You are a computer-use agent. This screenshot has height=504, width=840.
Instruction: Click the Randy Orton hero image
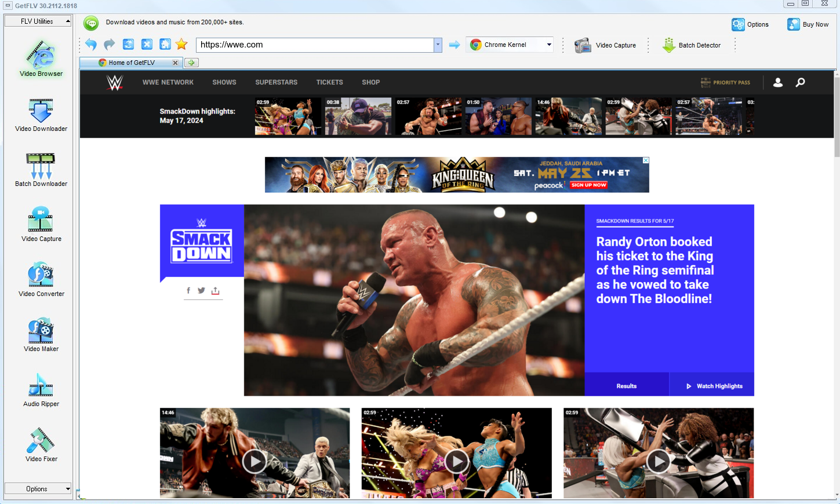[x=414, y=300]
